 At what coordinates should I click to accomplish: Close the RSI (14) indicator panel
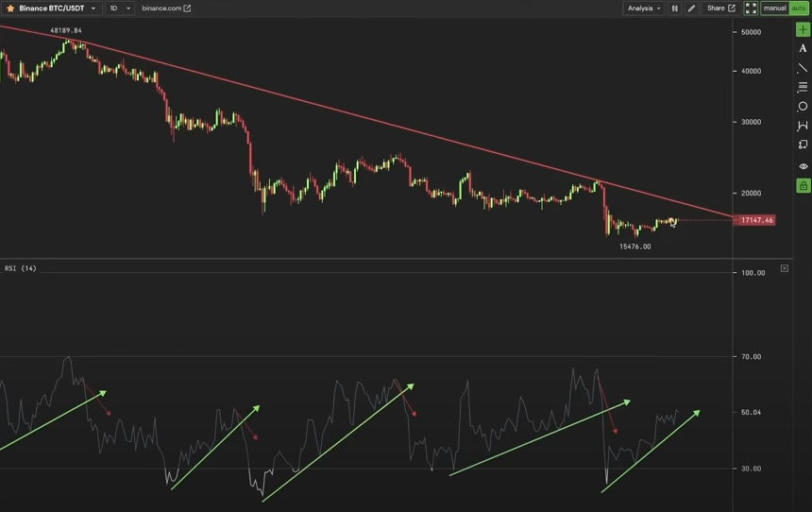(x=785, y=268)
